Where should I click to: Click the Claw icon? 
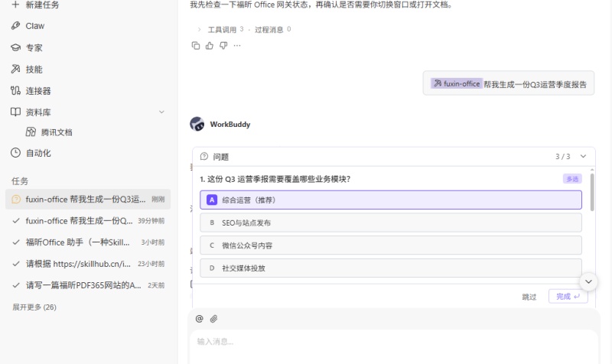(15, 26)
